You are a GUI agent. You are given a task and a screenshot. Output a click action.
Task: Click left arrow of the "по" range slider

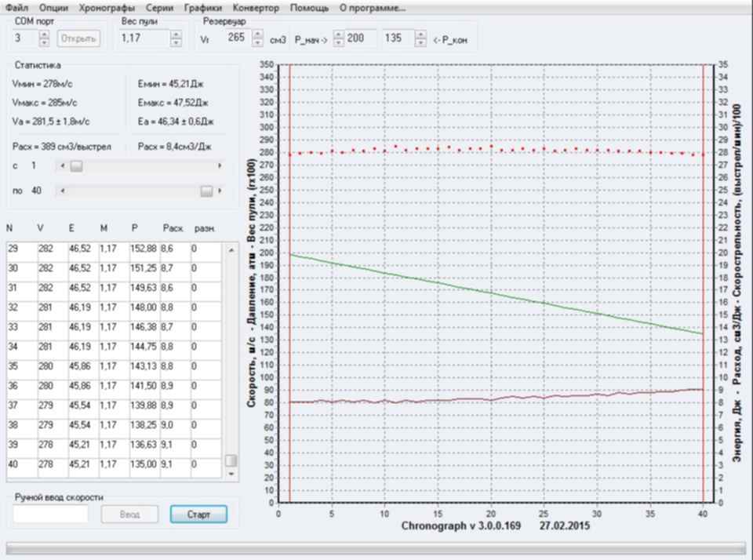tap(62, 191)
